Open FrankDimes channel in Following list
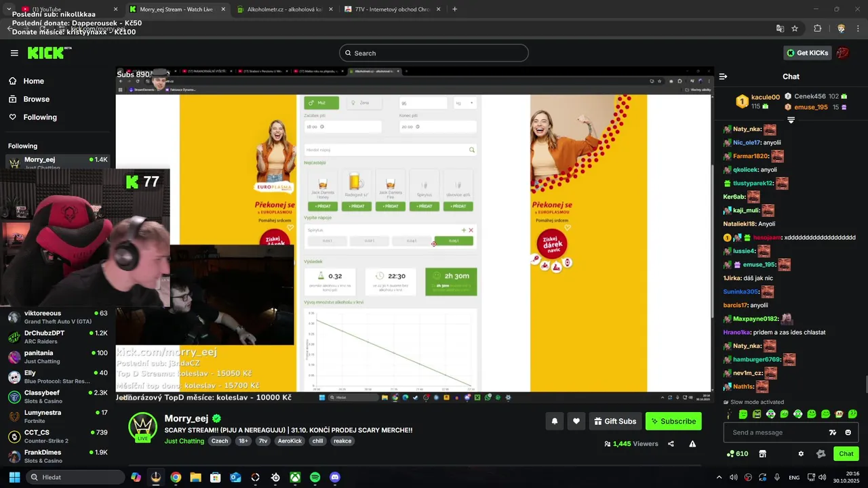 click(x=58, y=455)
